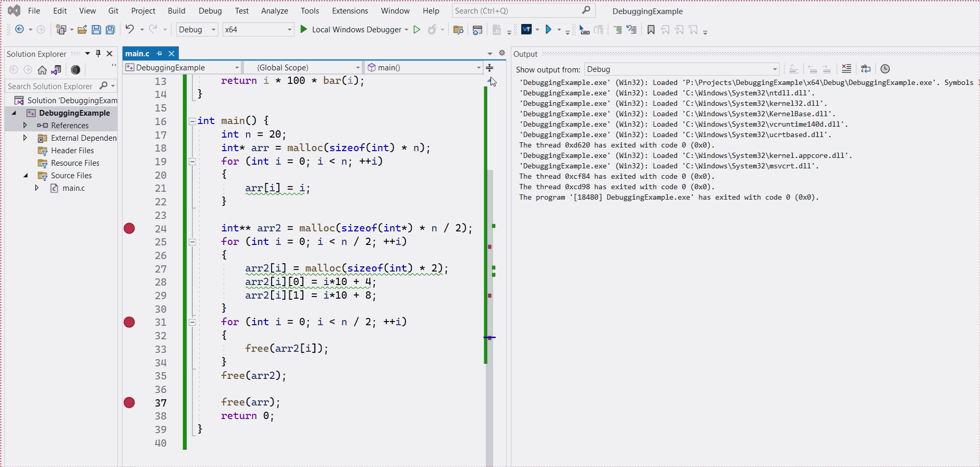Click the Home icon in Solution Explorer
980x467 pixels.
click(42, 70)
